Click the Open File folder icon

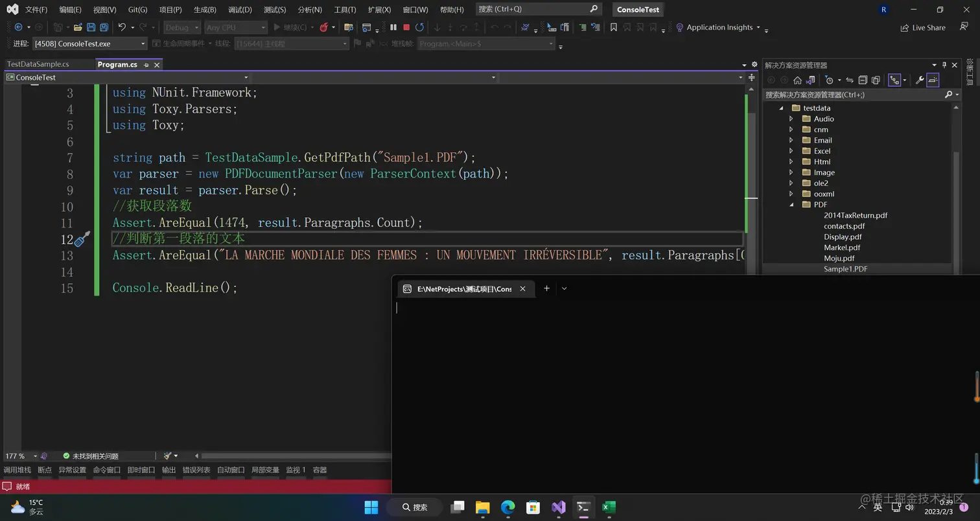(x=78, y=27)
